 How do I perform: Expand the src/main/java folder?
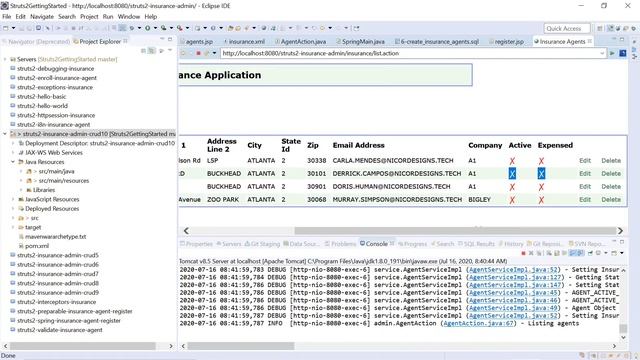[21, 171]
